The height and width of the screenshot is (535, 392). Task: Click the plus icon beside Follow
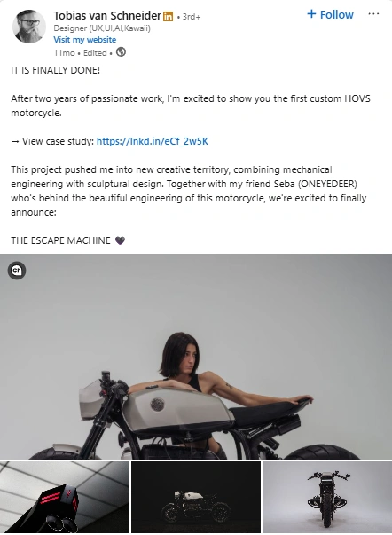click(311, 14)
